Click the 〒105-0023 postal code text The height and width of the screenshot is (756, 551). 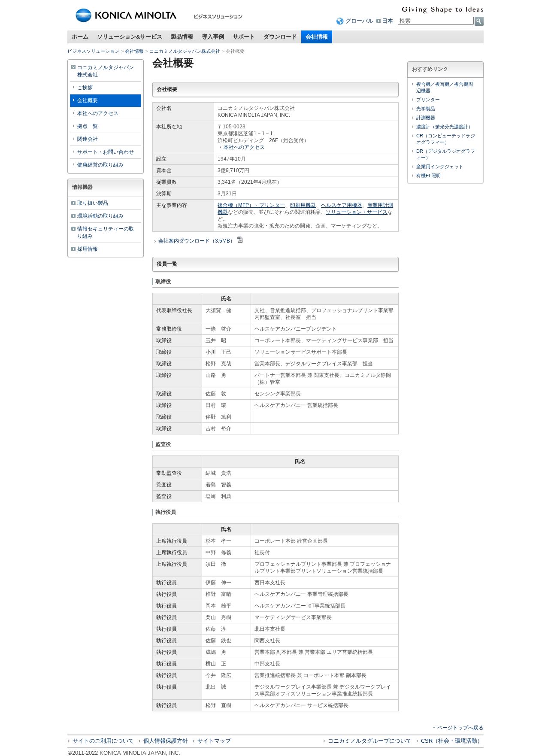click(231, 127)
